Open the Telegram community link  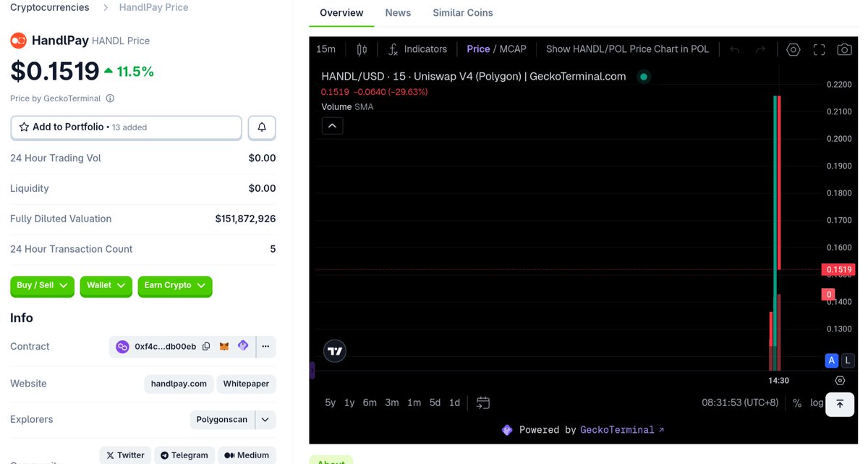184,455
